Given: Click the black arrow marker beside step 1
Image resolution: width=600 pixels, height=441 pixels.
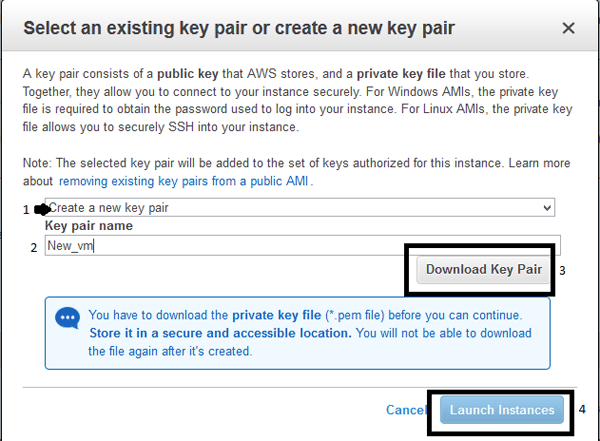Looking at the screenshot, I should click(x=42, y=208).
